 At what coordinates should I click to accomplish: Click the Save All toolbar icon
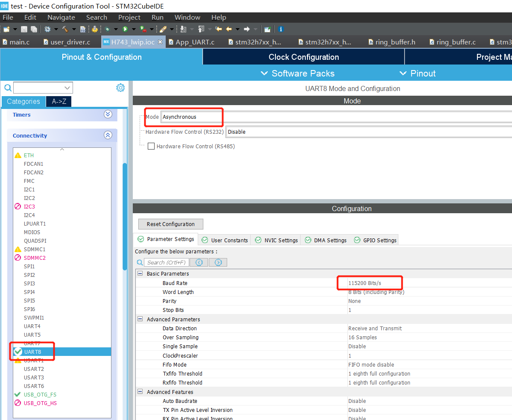pos(34,29)
